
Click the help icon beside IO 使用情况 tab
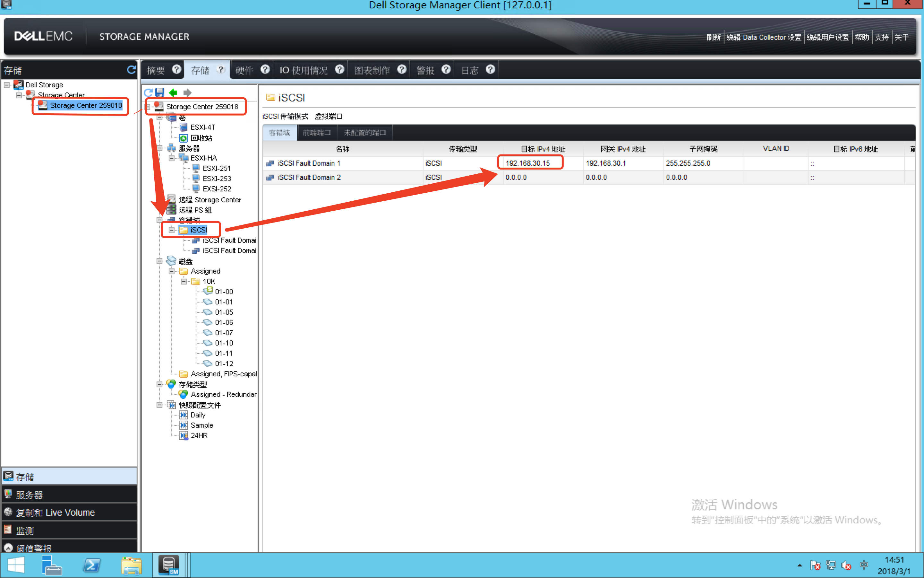click(339, 70)
